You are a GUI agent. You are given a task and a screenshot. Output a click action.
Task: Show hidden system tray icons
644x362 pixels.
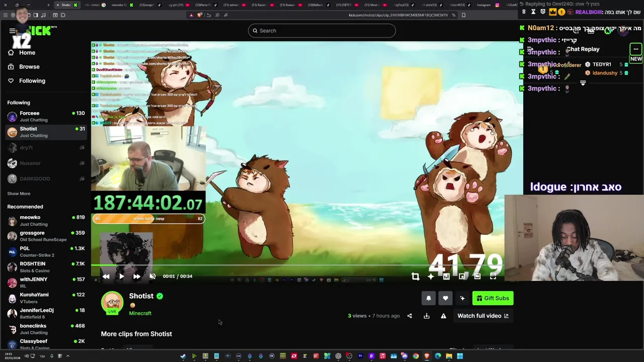pos(67,356)
